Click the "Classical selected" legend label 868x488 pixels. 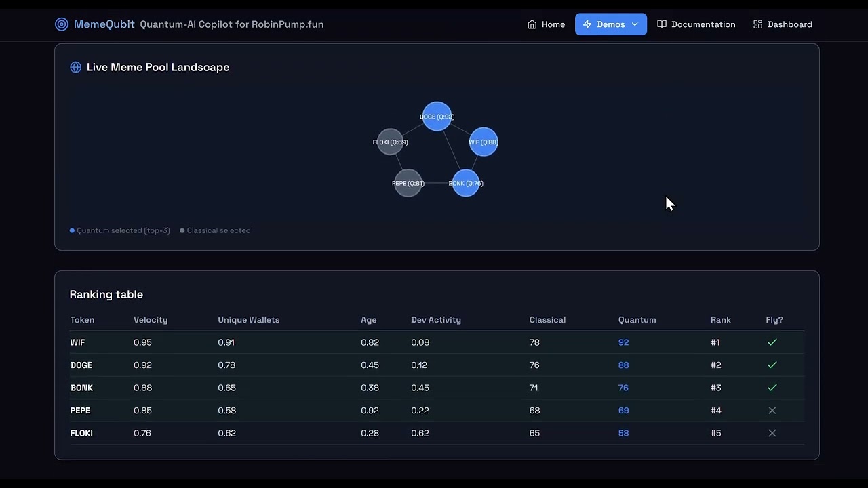pos(218,230)
